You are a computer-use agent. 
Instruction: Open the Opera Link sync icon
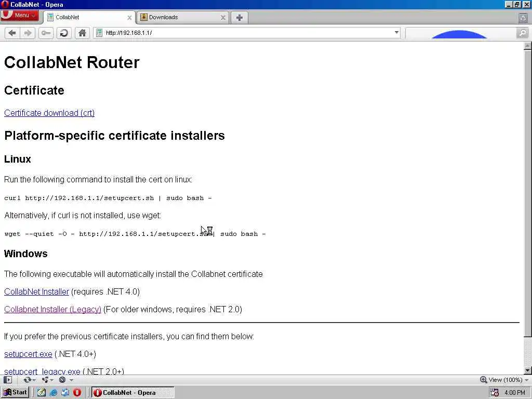[27, 380]
